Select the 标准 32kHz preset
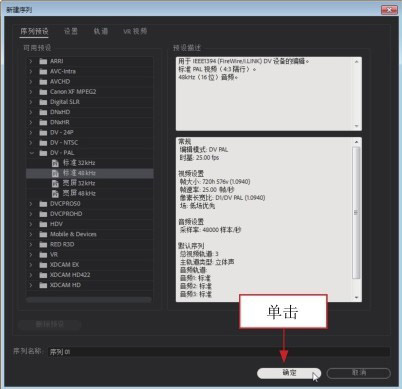This screenshot has width=402, height=389. tap(90, 163)
